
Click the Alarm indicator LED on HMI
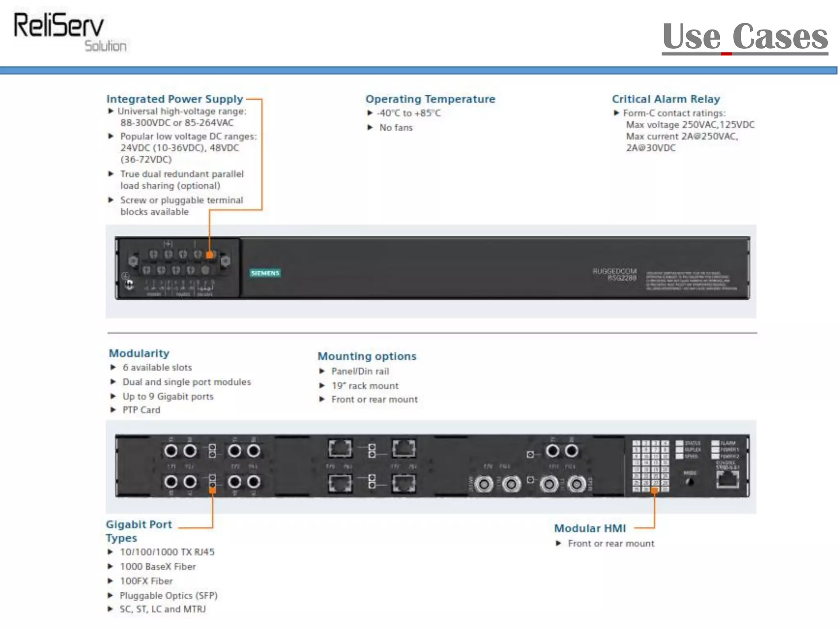(x=715, y=443)
